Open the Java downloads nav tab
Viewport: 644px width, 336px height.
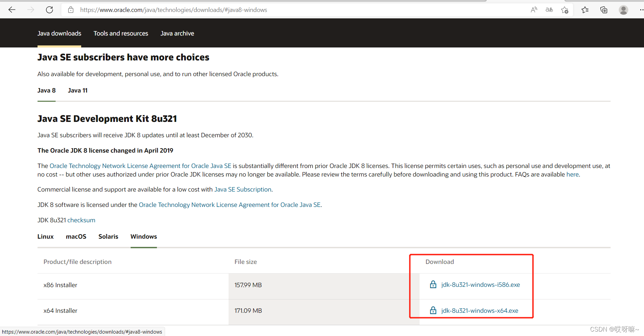59,33
